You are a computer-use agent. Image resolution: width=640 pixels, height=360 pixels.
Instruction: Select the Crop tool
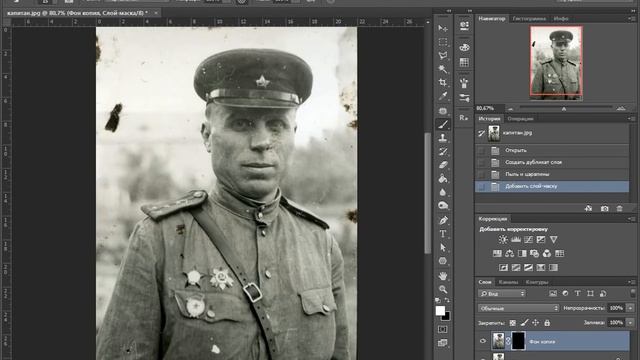(443, 82)
